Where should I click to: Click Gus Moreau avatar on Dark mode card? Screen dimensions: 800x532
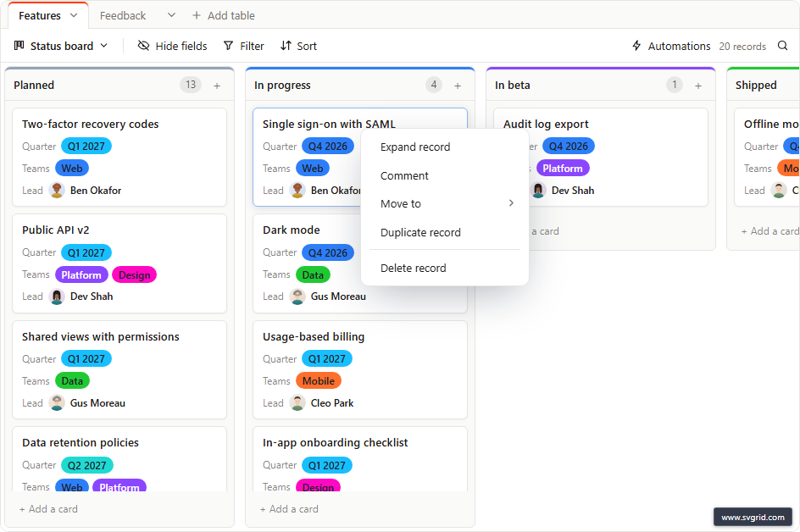[x=297, y=296]
